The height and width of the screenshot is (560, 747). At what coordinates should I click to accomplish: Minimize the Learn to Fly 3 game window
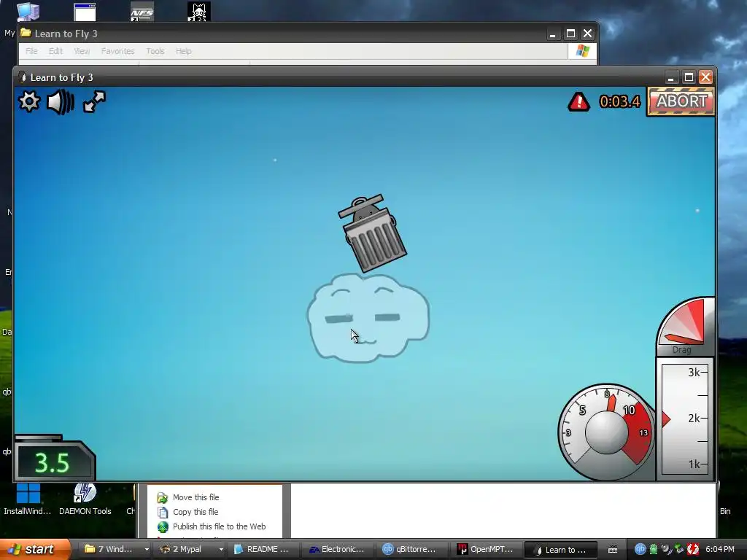pos(671,77)
